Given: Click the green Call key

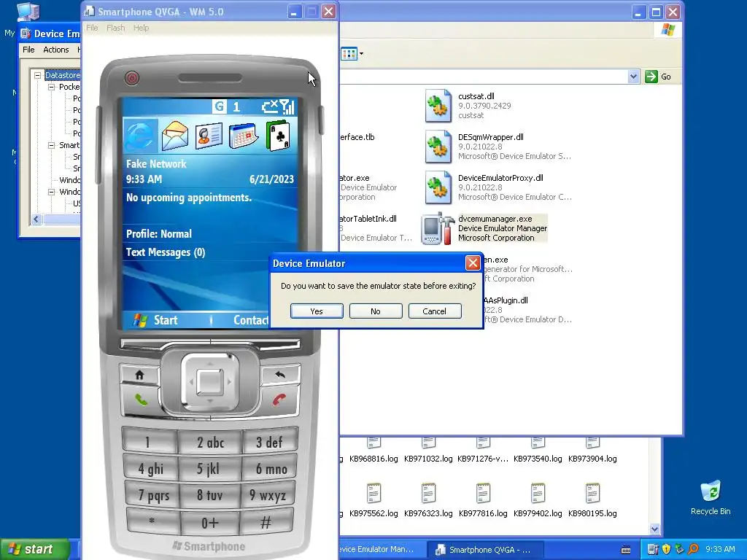Looking at the screenshot, I should (x=141, y=400).
